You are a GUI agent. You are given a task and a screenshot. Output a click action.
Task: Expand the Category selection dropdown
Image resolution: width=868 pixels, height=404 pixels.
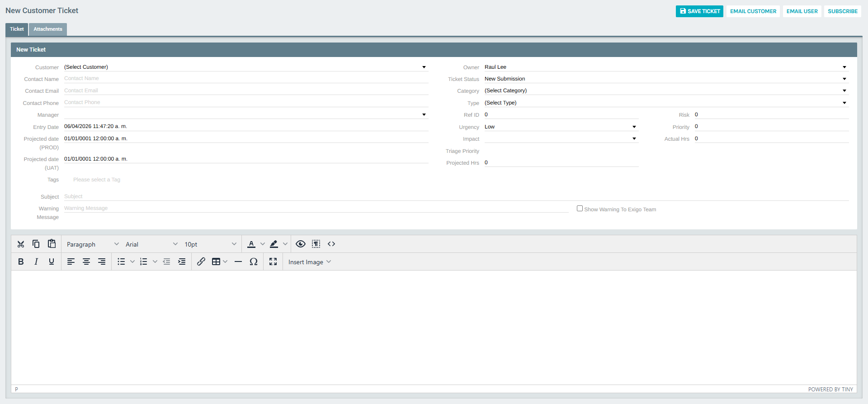[x=665, y=90]
